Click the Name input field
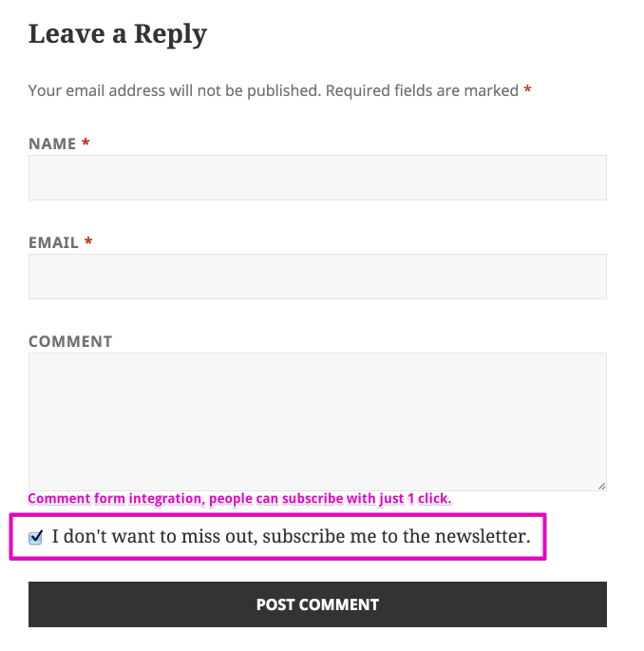Screen dimensions: 644x651 tap(317, 178)
